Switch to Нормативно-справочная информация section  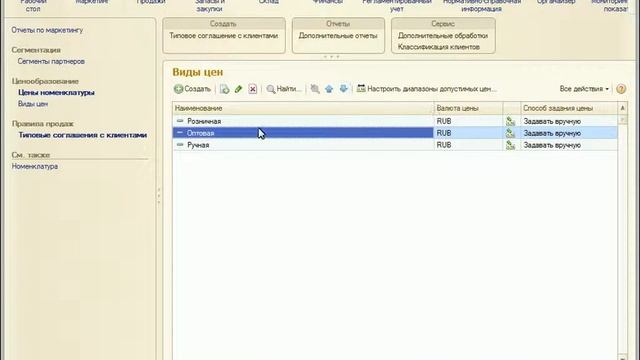coord(482,5)
